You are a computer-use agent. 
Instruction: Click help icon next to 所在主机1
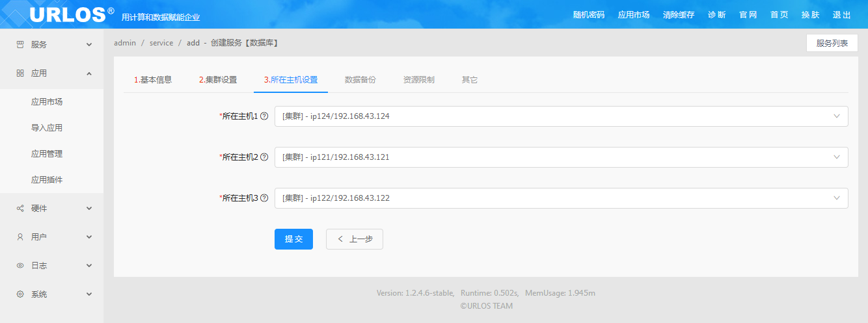264,116
